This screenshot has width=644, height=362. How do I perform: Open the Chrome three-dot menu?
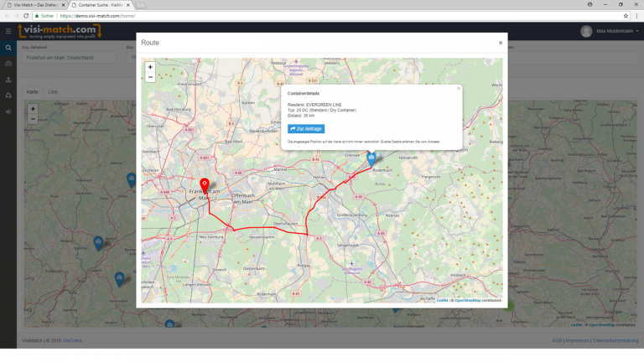(x=636, y=15)
